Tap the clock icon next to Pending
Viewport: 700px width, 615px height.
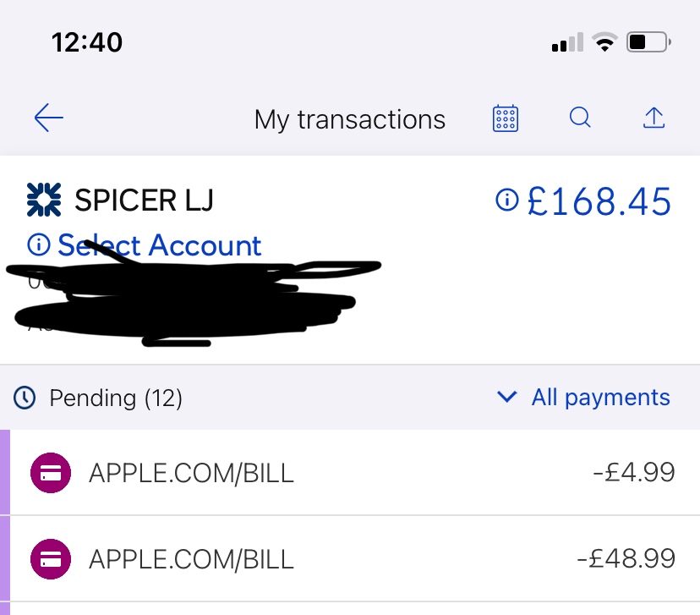pyautogui.click(x=25, y=398)
